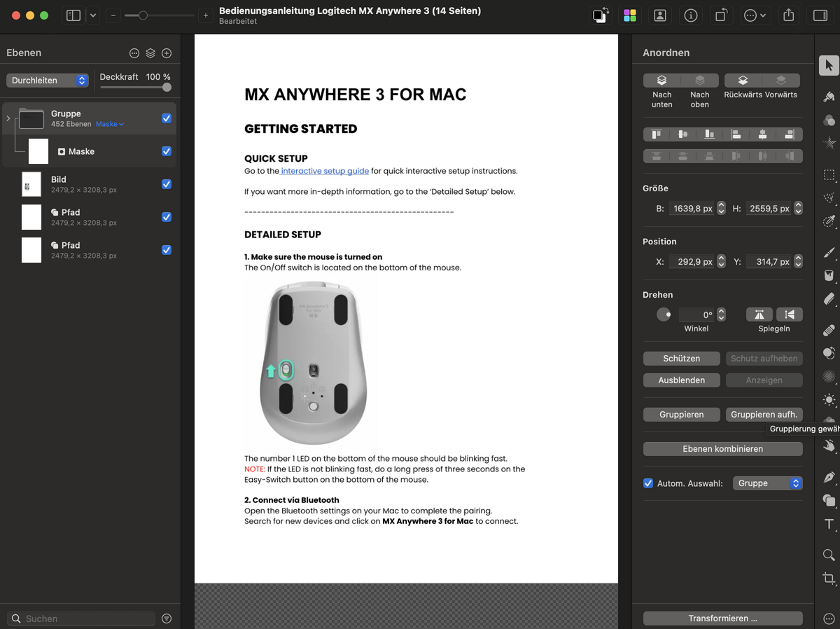Click the Deckkraft opacity slider handle
Viewport: 840px width, 629px height.
pos(167,88)
